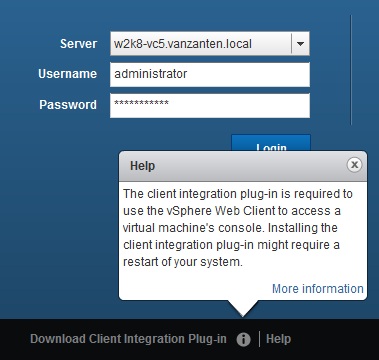Click the Help popup title text

[x=142, y=166]
